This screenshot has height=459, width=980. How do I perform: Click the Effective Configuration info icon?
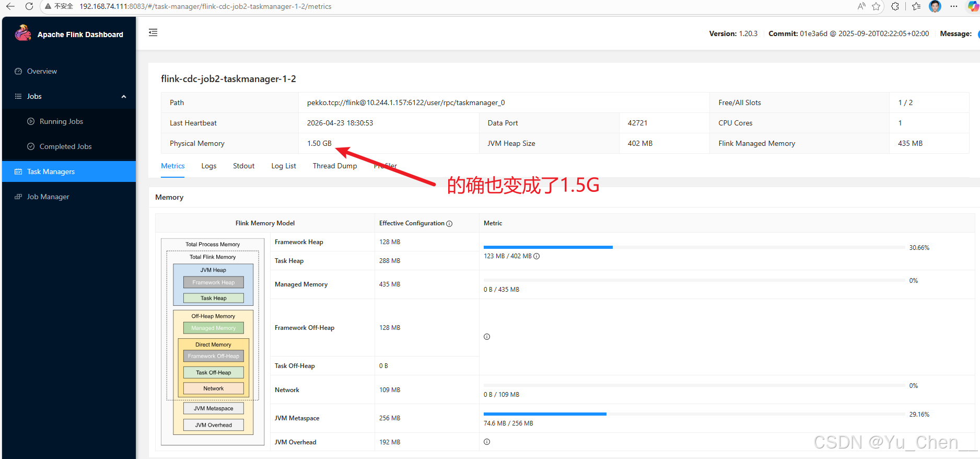(449, 224)
